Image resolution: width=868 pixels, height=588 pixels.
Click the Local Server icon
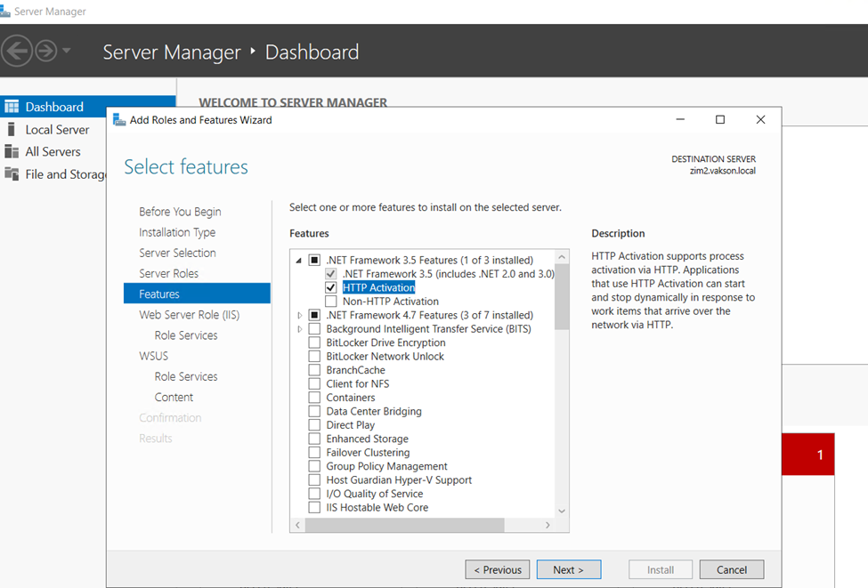[12, 130]
